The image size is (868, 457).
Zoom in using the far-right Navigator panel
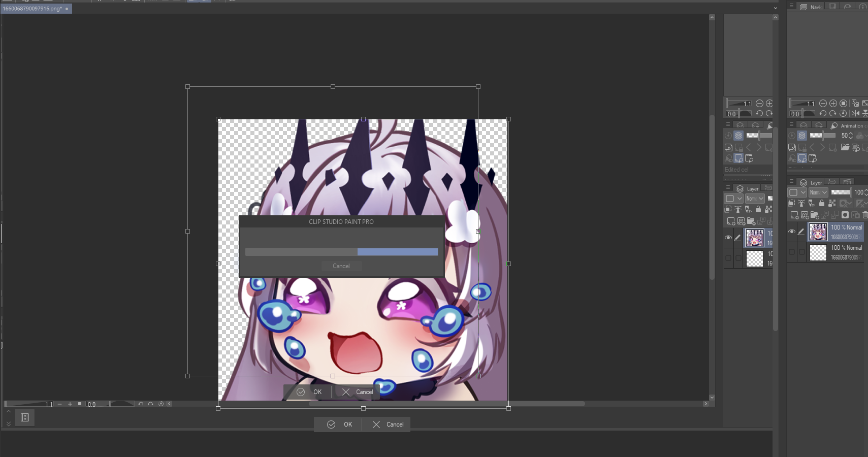click(833, 103)
